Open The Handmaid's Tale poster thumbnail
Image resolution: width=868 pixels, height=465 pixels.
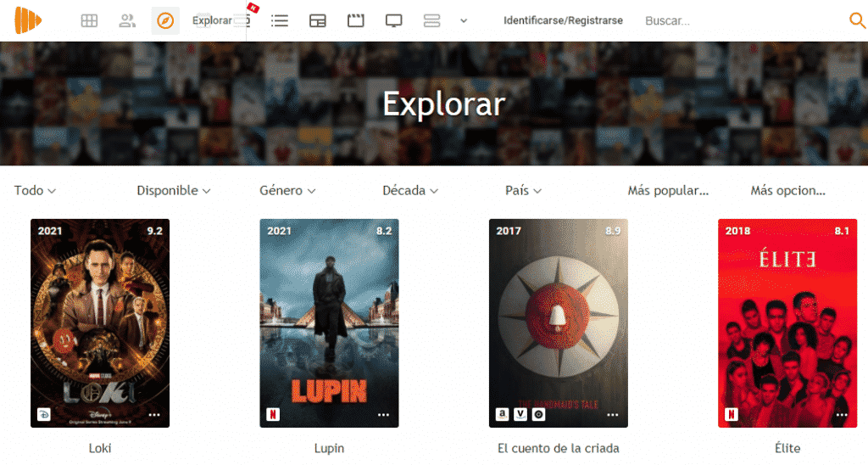coord(559,323)
